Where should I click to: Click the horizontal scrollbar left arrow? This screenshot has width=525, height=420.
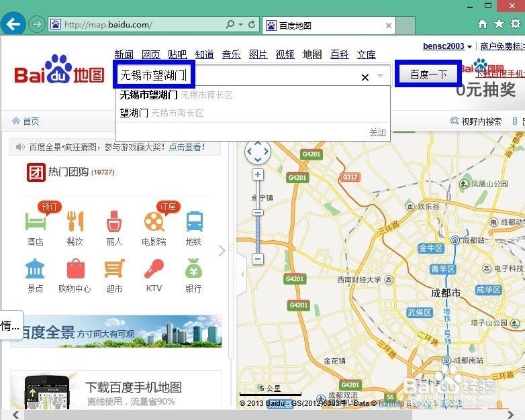(15, 415)
